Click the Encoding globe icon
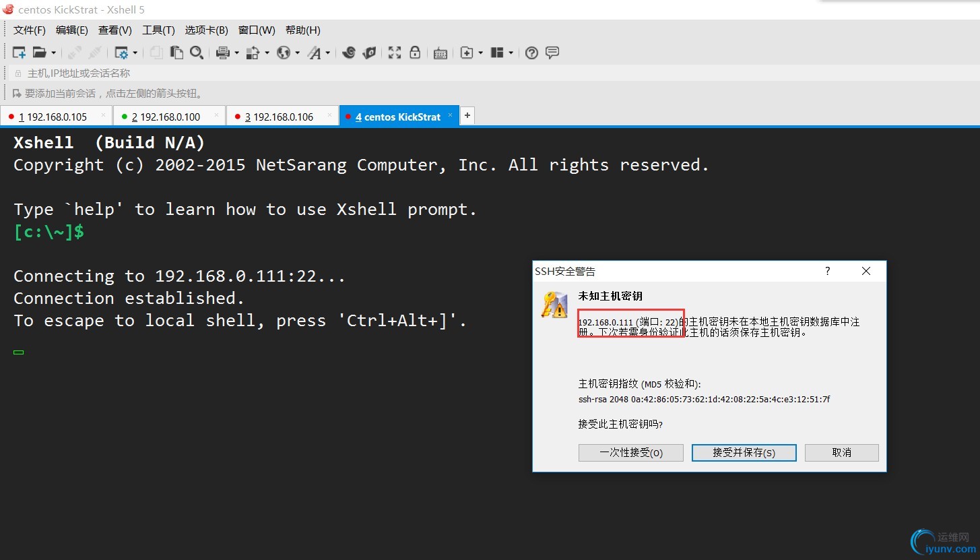The image size is (980, 560). (x=284, y=53)
